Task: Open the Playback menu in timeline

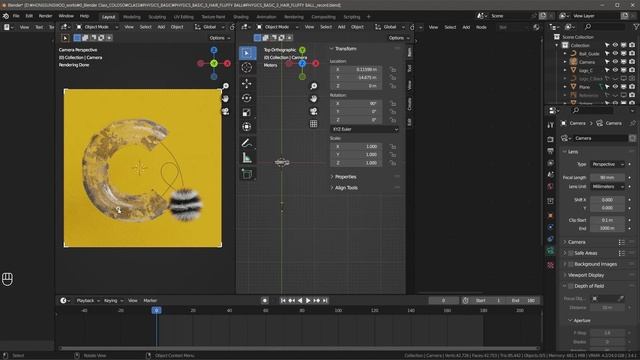Action: click(87, 300)
